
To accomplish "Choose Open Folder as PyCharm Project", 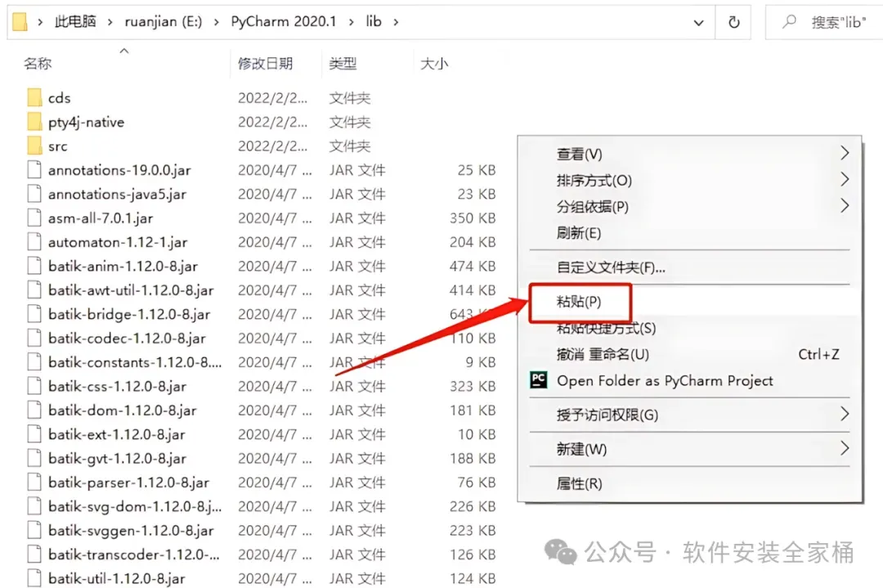I will pyautogui.click(x=665, y=381).
